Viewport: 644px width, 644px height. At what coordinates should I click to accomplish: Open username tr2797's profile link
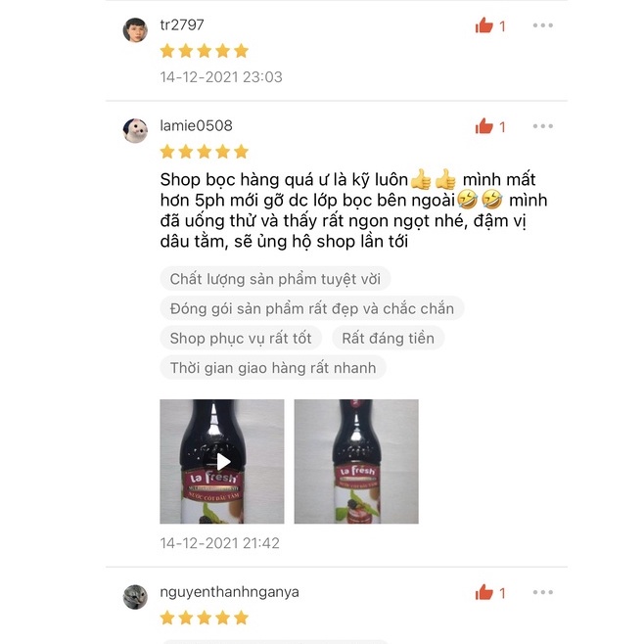[181, 24]
